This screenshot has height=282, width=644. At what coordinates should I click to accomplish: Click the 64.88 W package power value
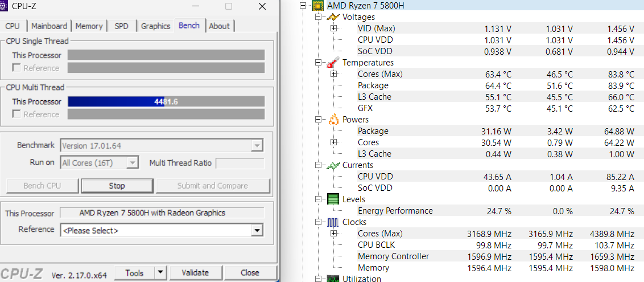point(618,131)
